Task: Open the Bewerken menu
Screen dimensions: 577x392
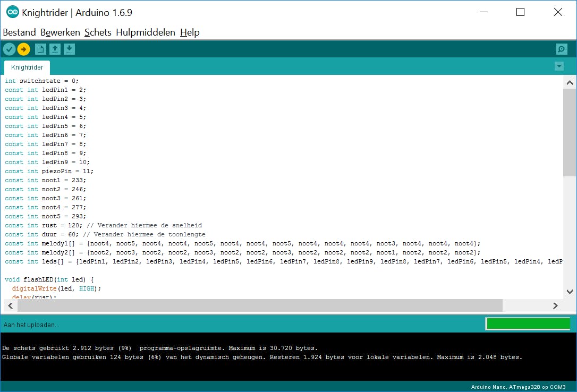Action: (x=61, y=32)
